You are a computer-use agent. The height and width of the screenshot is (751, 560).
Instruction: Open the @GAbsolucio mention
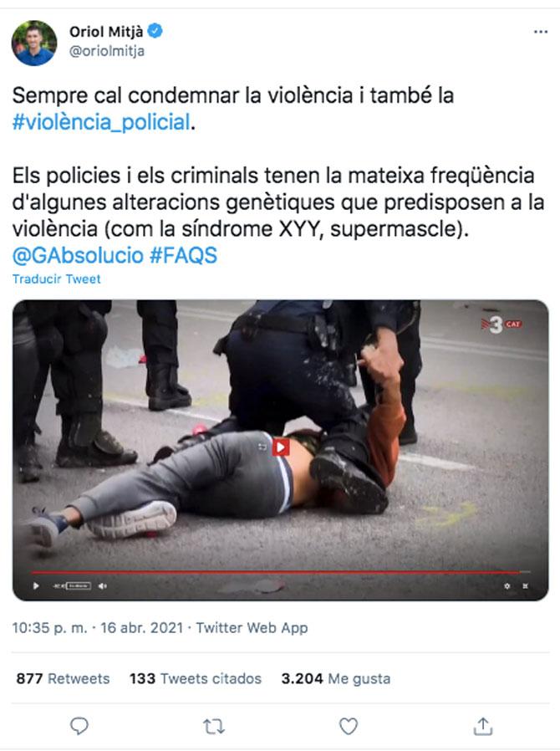pyautogui.click(x=78, y=255)
